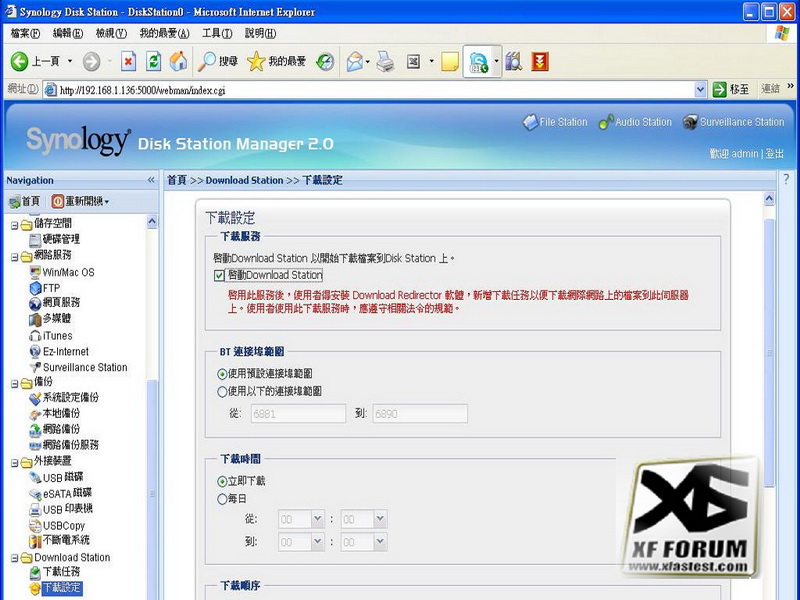Open the 編輯 Edit menu
Image resolution: width=800 pixels, height=600 pixels.
pyautogui.click(x=68, y=34)
